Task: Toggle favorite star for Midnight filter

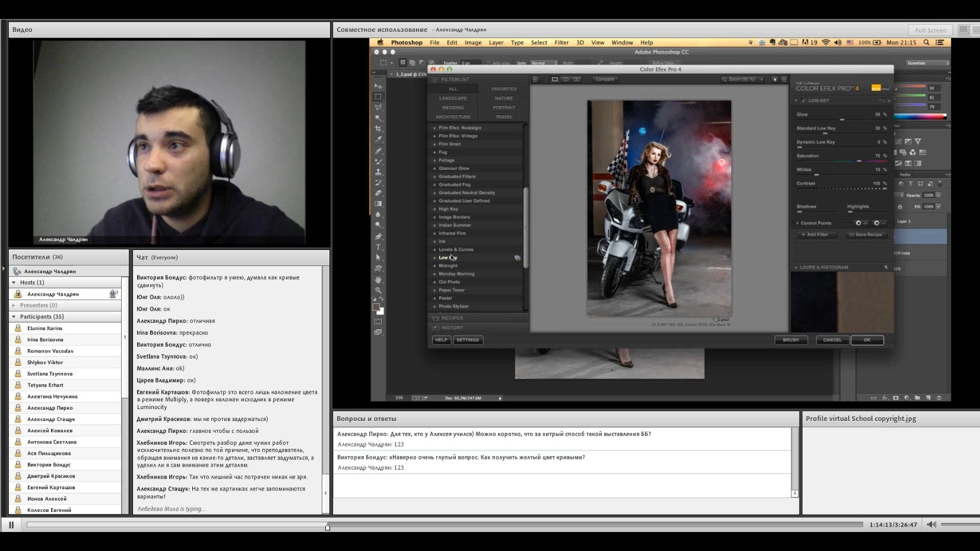Action: (x=435, y=266)
